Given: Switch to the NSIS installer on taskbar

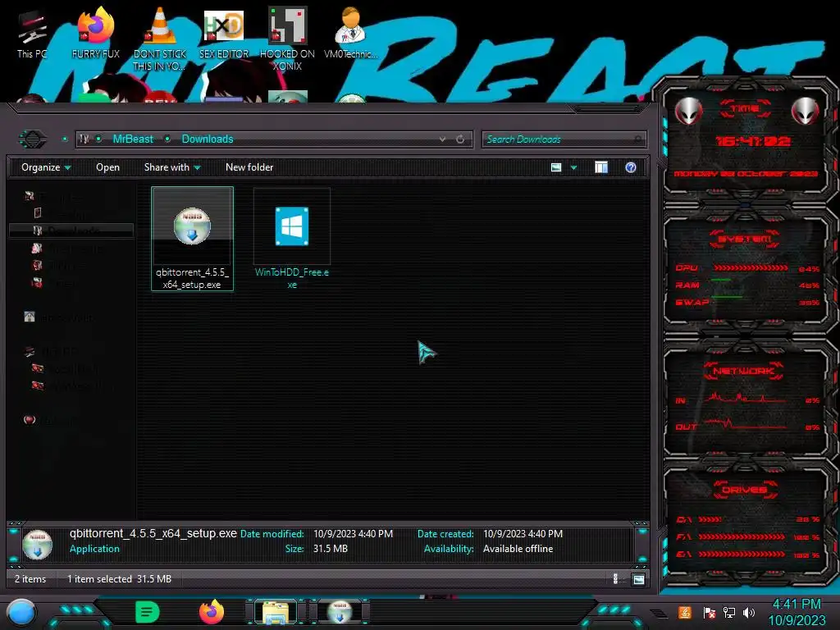Looking at the screenshot, I should 340,612.
